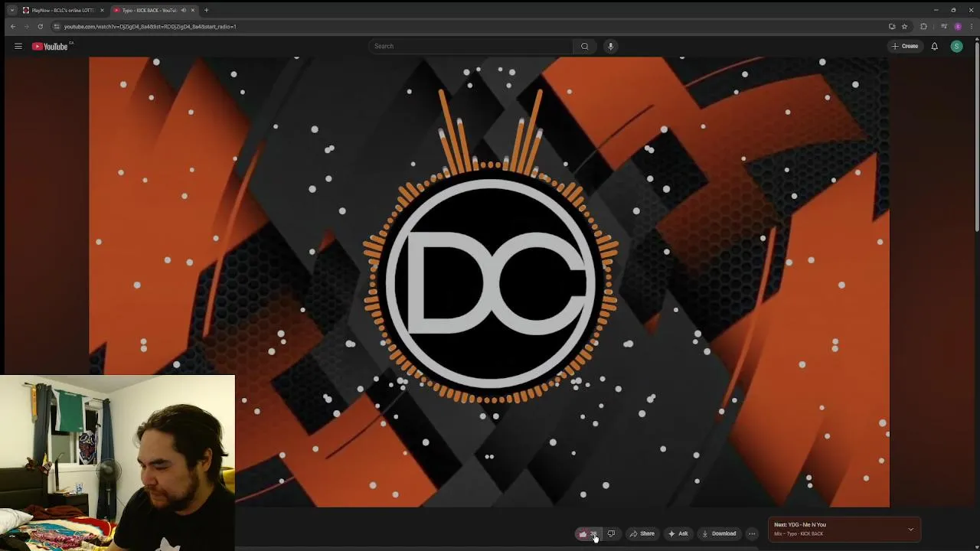The image size is (980, 551).
Task: Open Chrome three-dot menu
Action: (x=970, y=26)
